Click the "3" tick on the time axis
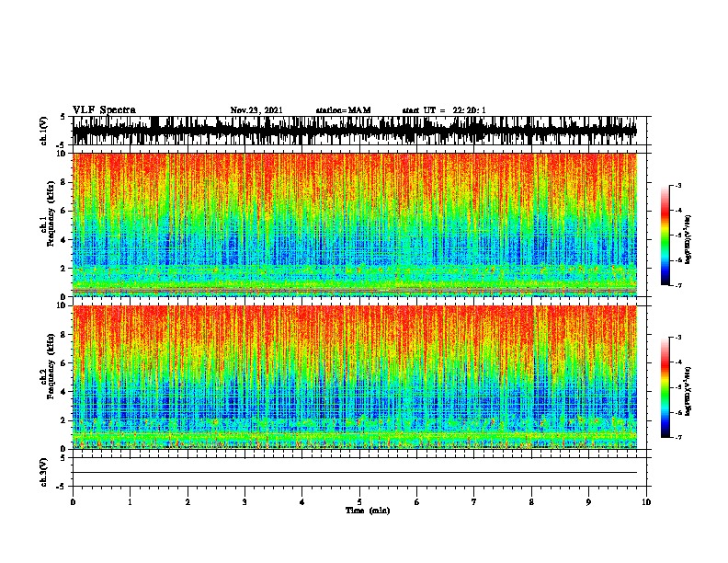Image resolution: width=728 pixels, height=563 pixels. click(245, 502)
